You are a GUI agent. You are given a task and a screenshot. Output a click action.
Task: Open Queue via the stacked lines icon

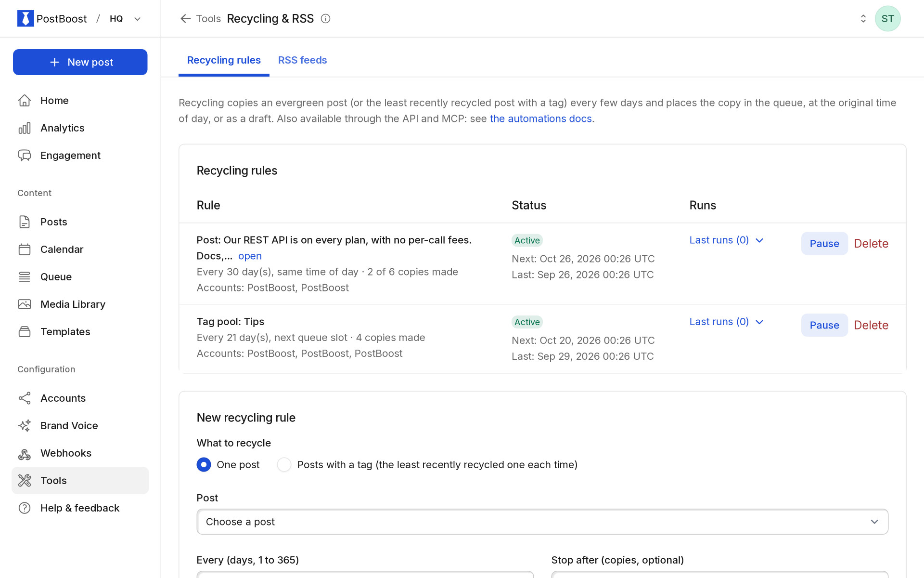(25, 276)
